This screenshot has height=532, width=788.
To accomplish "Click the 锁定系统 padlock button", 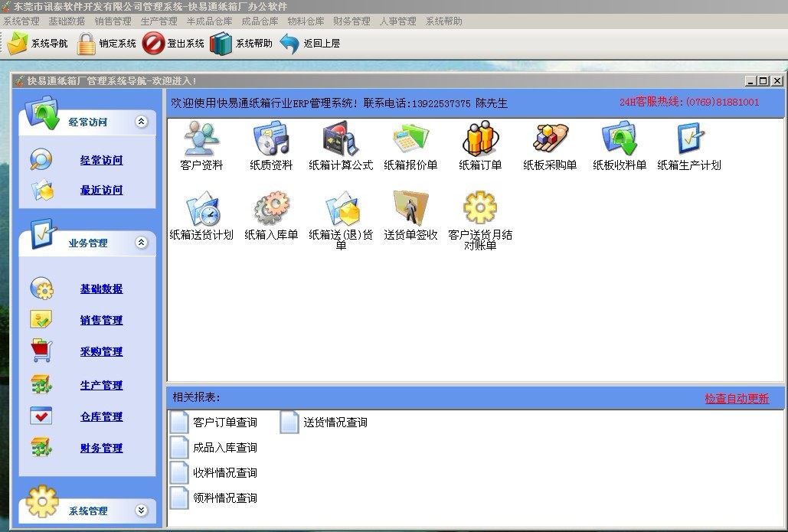I will [x=106, y=43].
